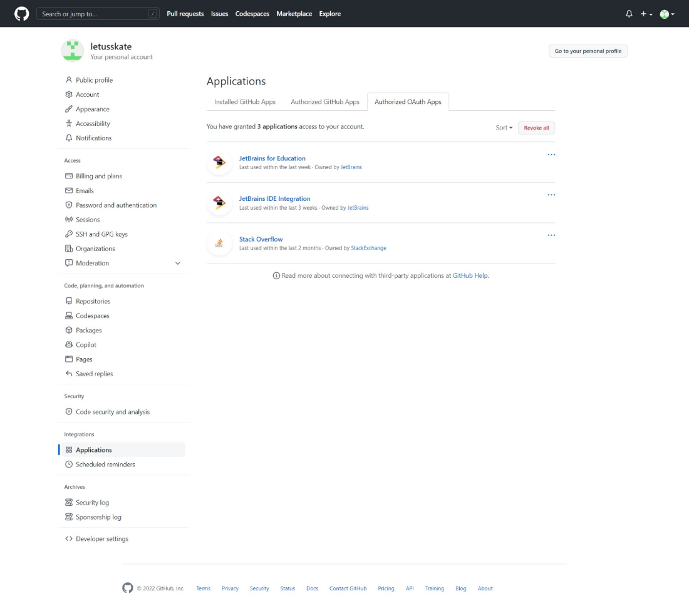Click the Stack Overflow app logo
Screen dimensions: 689x616
click(219, 244)
